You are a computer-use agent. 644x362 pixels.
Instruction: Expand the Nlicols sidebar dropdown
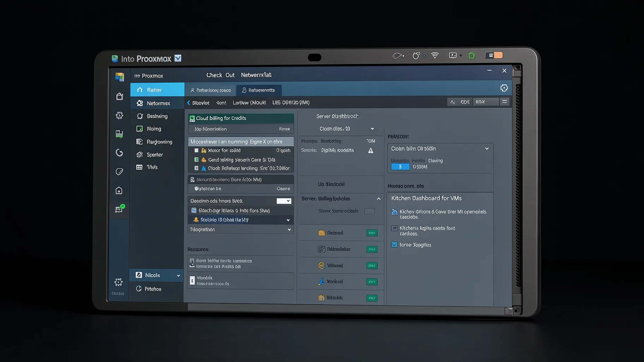(x=157, y=275)
